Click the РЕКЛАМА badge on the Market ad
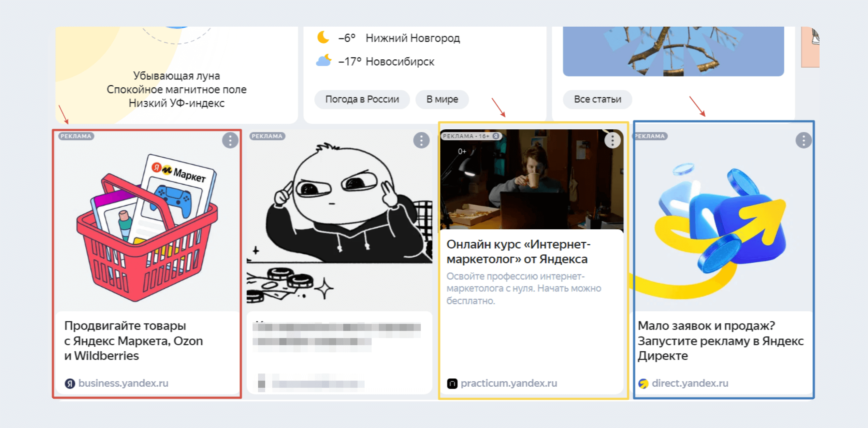868x428 pixels. pos(76,136)
